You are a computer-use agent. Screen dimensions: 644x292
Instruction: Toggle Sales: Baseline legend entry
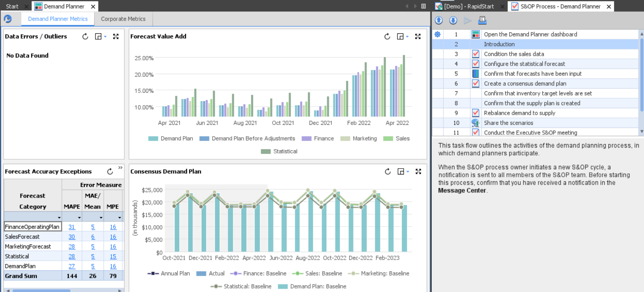click(317, 273)
